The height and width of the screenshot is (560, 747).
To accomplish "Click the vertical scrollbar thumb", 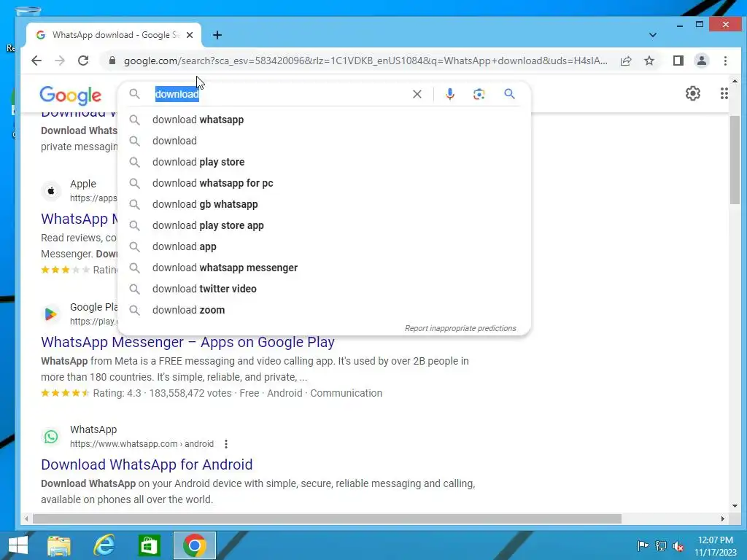I will (x=735, y=160).
